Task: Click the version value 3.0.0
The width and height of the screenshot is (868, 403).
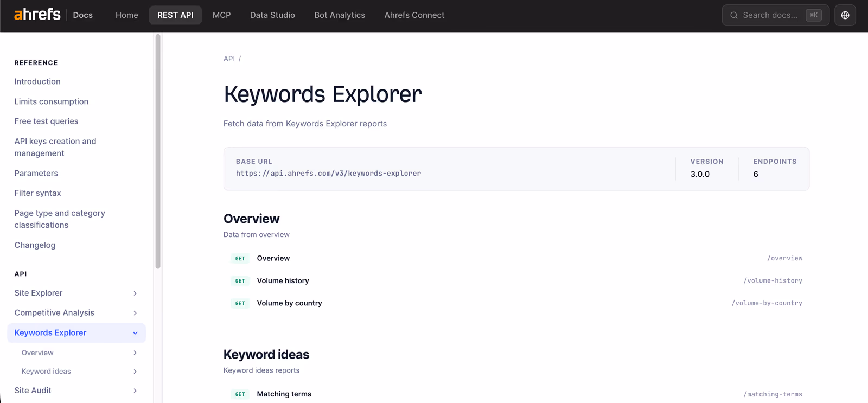Action: pos(700,174)
